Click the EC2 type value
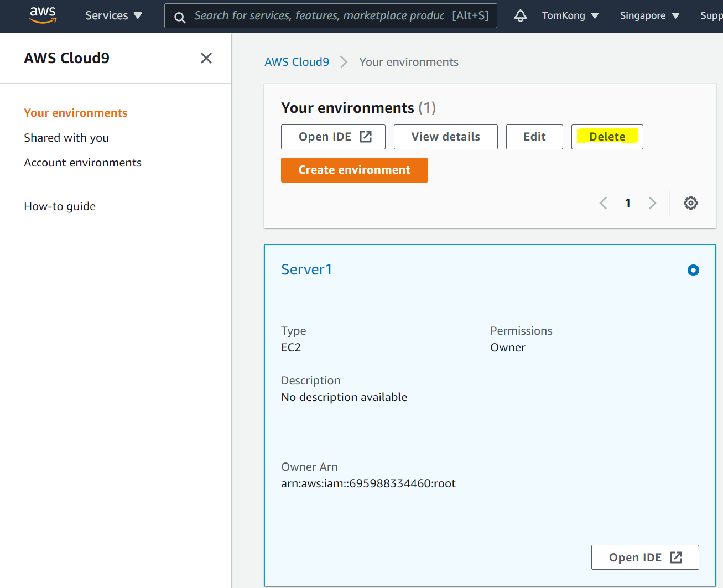 291,347
